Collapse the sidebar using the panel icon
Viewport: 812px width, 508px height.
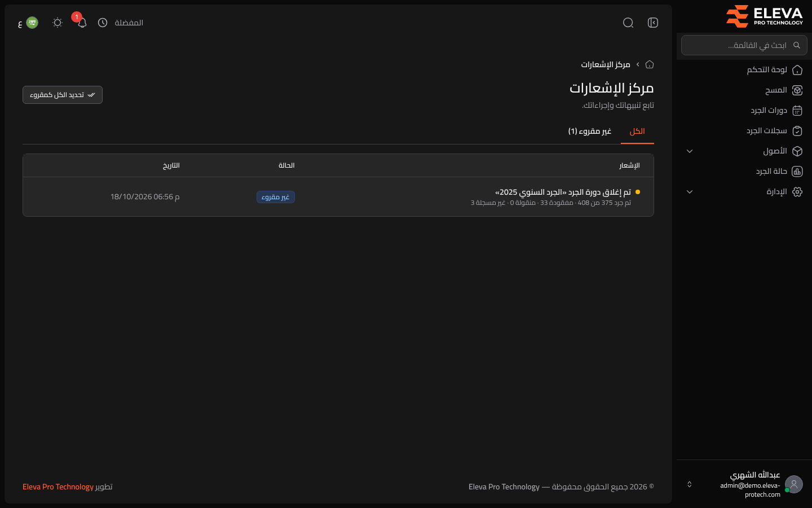[653, 23]
